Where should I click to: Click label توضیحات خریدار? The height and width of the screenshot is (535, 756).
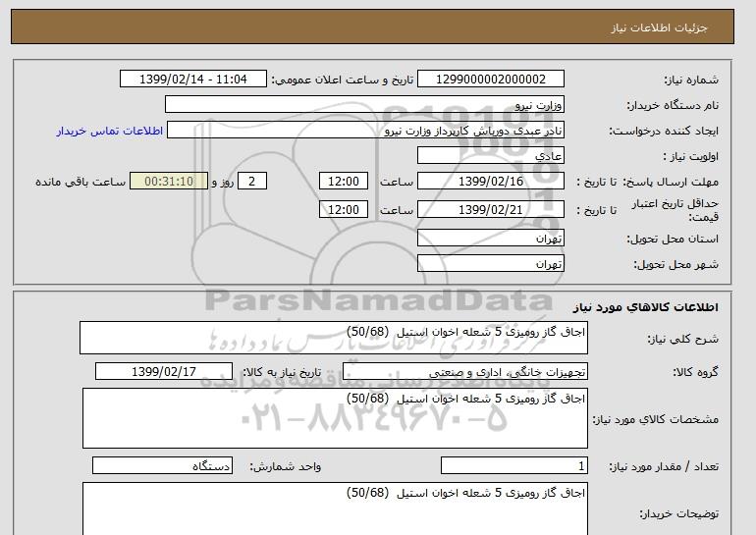(679, 513)
